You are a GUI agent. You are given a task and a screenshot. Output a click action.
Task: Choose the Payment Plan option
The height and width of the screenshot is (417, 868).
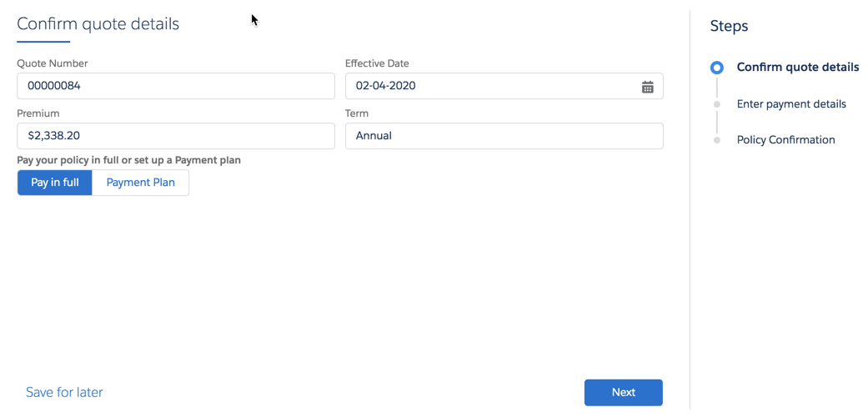[x=141, y=183]
